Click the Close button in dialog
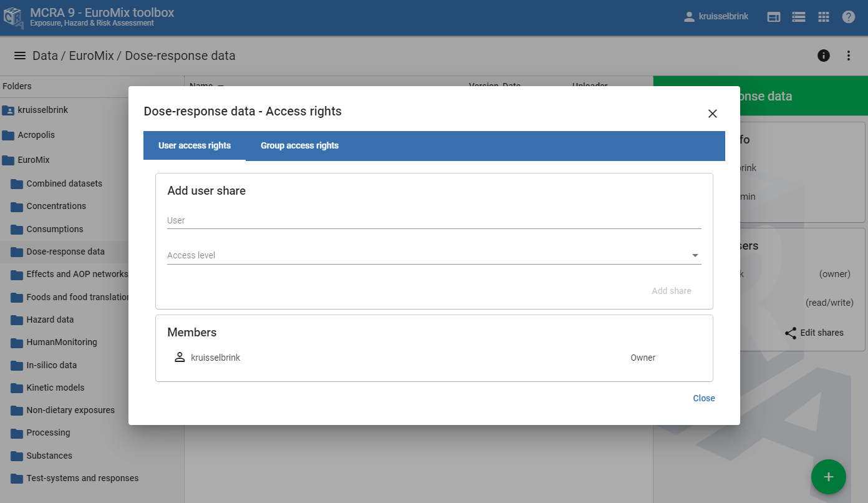 pos(703,398)
